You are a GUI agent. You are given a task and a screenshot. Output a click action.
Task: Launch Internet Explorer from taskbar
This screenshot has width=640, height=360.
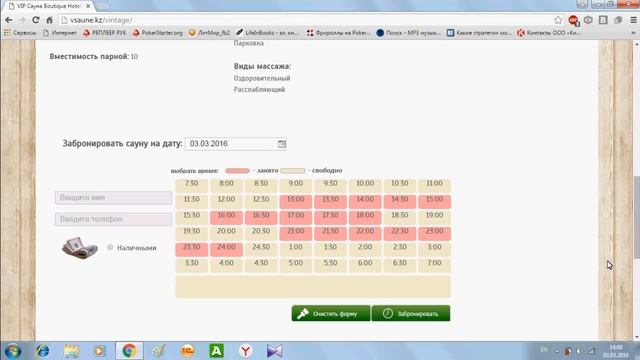tap(42, 351)
